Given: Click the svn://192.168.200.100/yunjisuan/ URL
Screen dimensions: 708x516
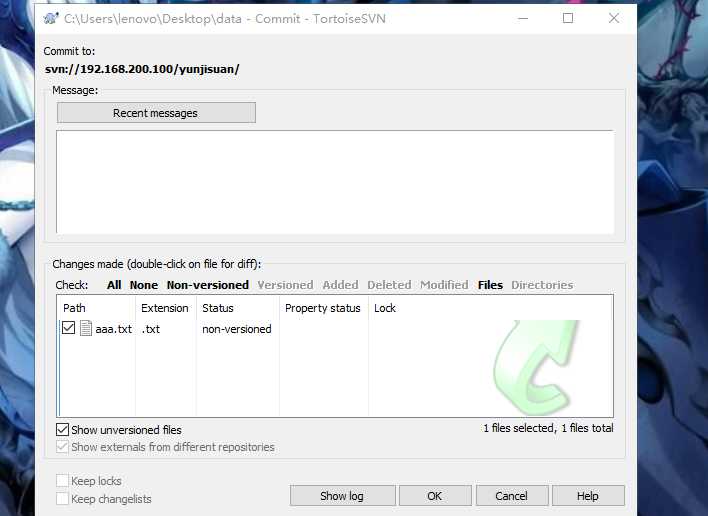Looking at the screenshot, I should [142, 69].
